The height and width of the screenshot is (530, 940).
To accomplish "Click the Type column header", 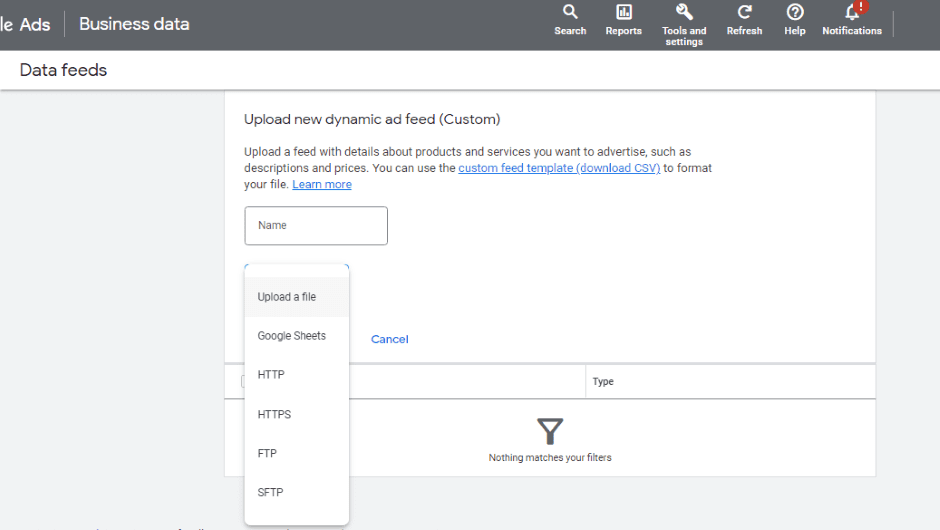I will (603, 382).
